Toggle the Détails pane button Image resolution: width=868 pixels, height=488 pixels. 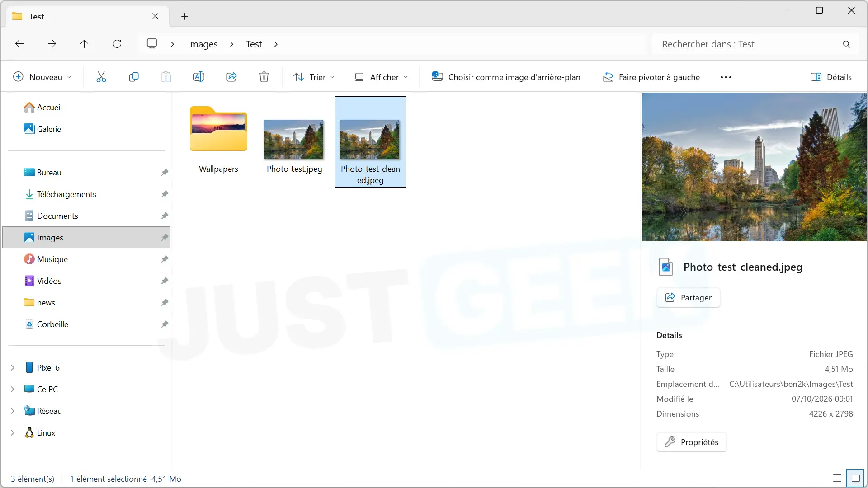pos(831,77)
